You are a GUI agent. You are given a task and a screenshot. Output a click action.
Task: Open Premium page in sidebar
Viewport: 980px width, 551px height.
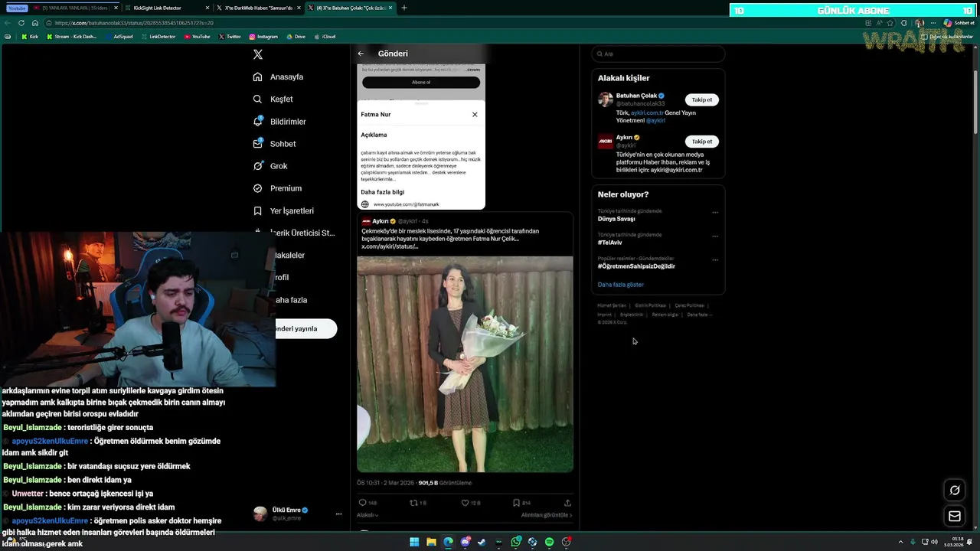(277, 188)
